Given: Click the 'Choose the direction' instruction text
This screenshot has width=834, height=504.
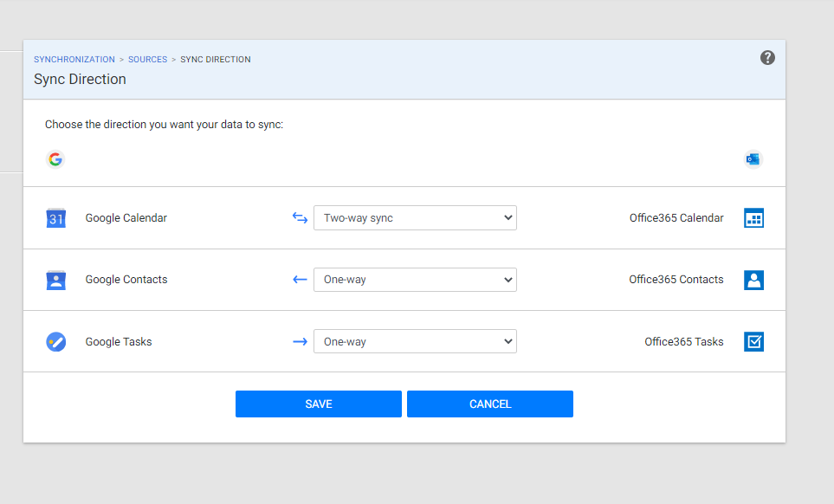Looking at the screenshot, I should pyautogui.click(x=164, y=125).
